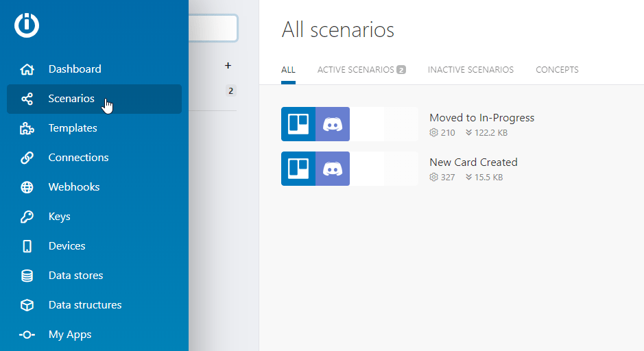Click the 210 operations count
This screenshot has width=644, height=351.
point(448,132)
